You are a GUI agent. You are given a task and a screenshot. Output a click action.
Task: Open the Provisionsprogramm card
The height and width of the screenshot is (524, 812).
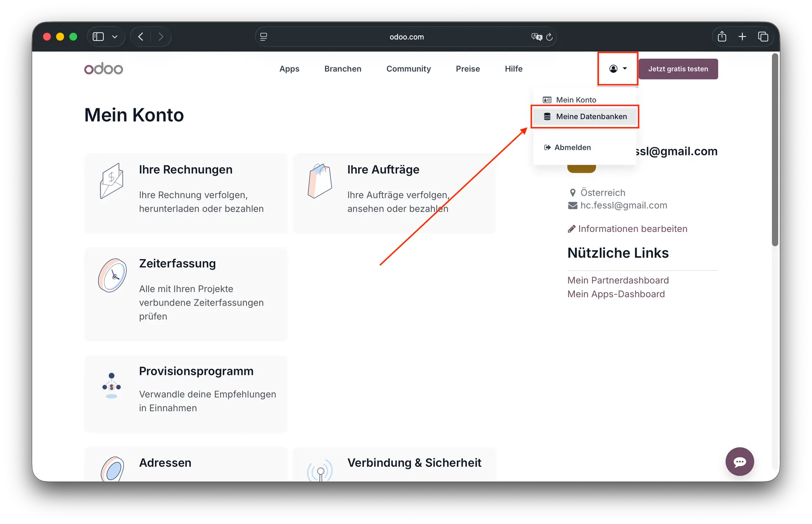point(186,394)
